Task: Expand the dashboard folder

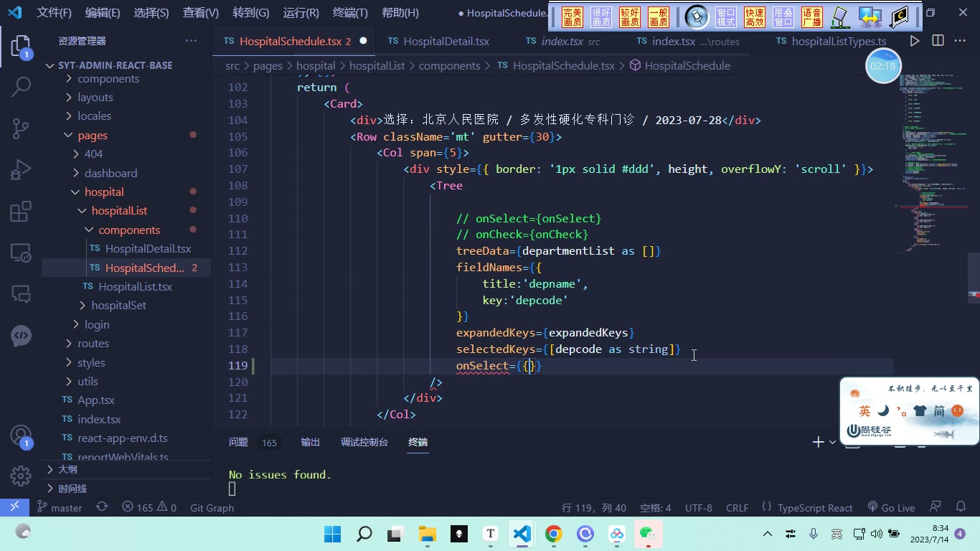Action: 110,173
